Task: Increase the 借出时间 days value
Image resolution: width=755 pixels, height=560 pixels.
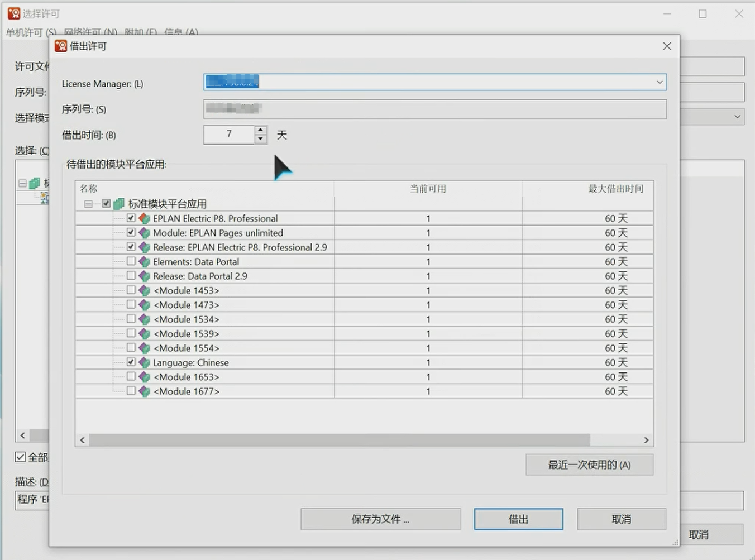Action: point(260,130)
